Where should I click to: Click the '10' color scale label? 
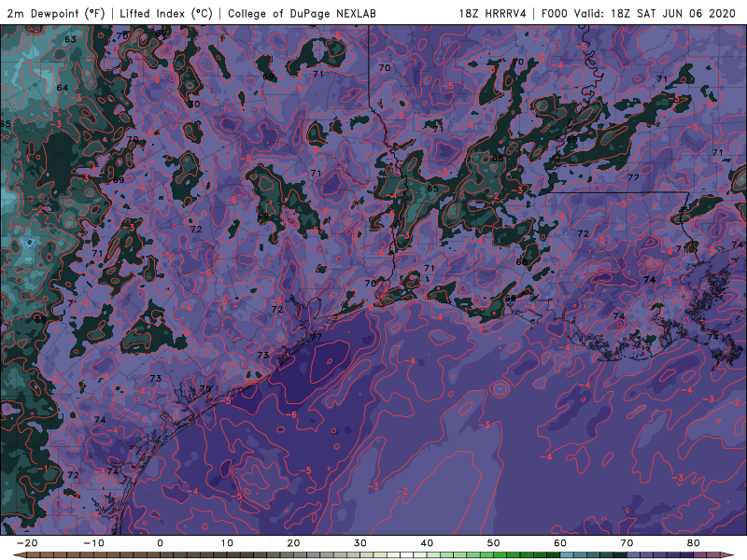[x=227, y=543]
